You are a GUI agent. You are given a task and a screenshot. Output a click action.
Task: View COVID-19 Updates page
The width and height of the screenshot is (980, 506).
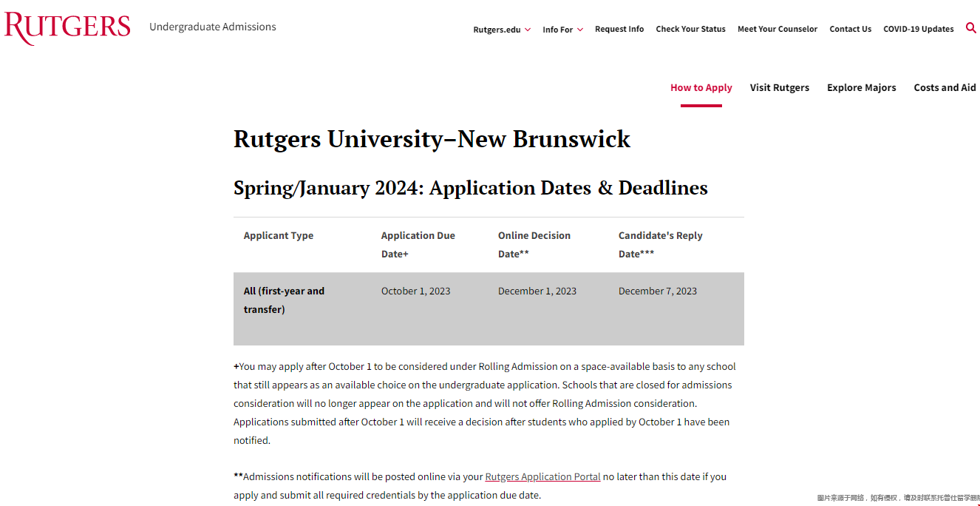coord(918,29)
